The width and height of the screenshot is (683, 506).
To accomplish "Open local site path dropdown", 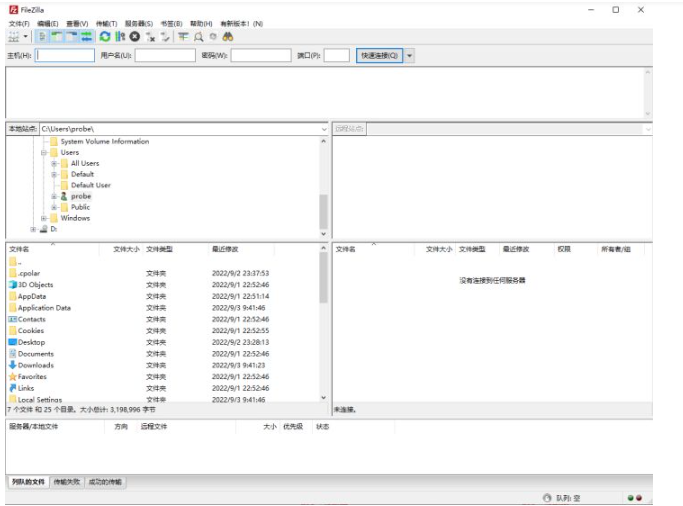I will [x=324, y=129].
